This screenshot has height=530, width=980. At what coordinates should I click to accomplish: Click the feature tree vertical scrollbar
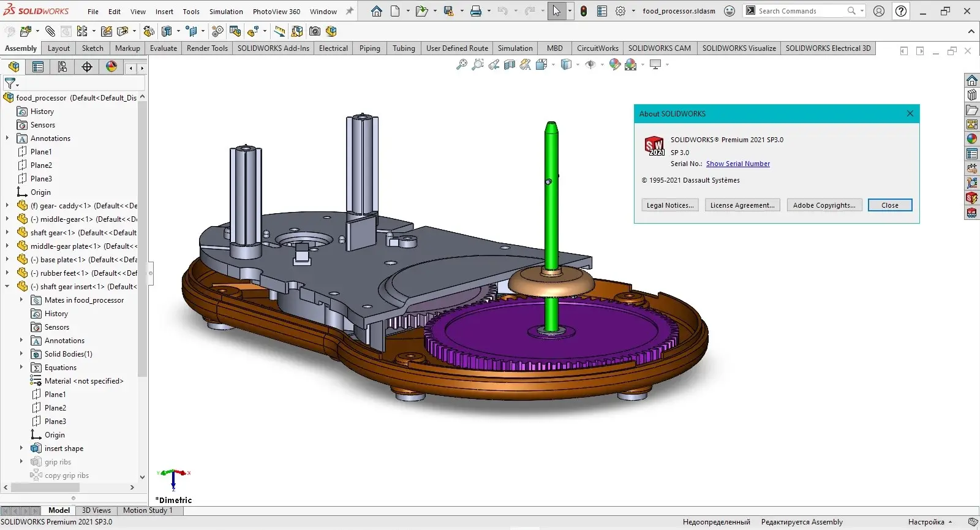click(x=143, y=238)
